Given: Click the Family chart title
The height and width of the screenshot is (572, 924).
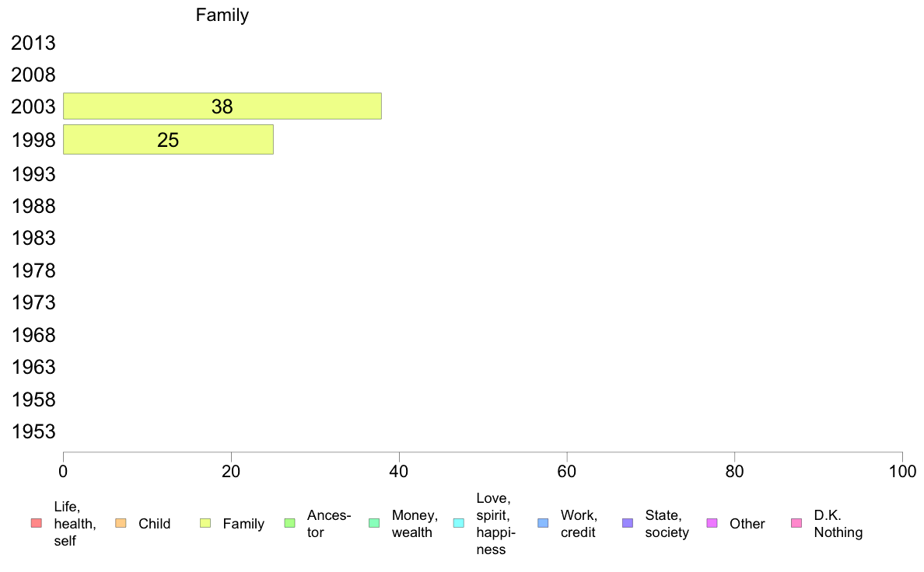Looking at the screenshot, I should coord(222,15).
